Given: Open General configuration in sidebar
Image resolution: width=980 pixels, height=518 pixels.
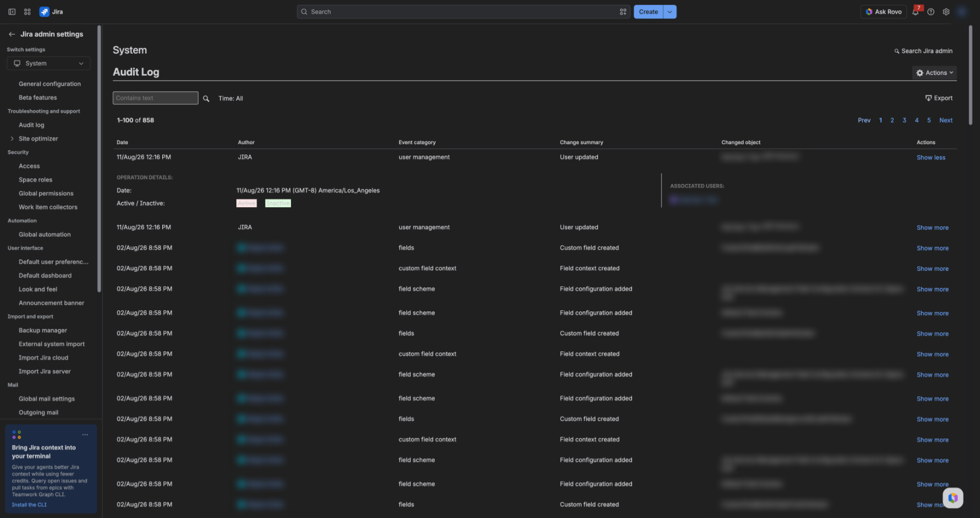Looking at the screenshot, I should 50,84.
